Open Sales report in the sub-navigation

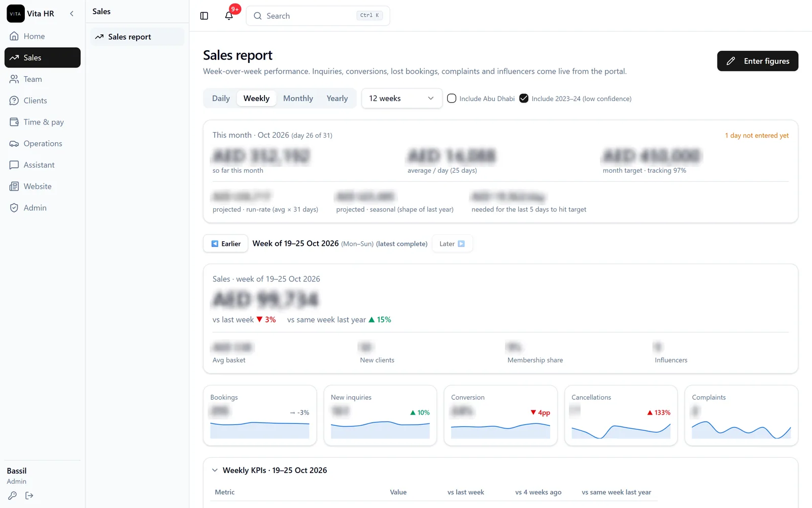[x=138, y=37]
